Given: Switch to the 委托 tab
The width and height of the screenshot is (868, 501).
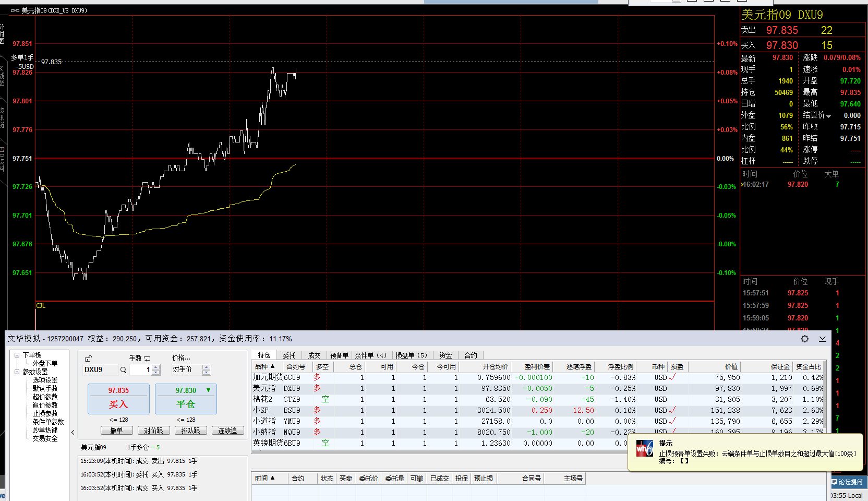Looking at the screenshot, I should click(x=289, y=355).
